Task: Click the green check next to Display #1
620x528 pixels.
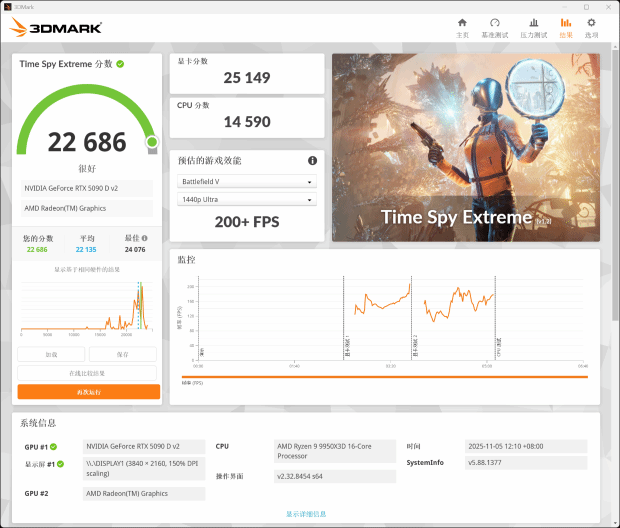Action: (x=61, y=464)
